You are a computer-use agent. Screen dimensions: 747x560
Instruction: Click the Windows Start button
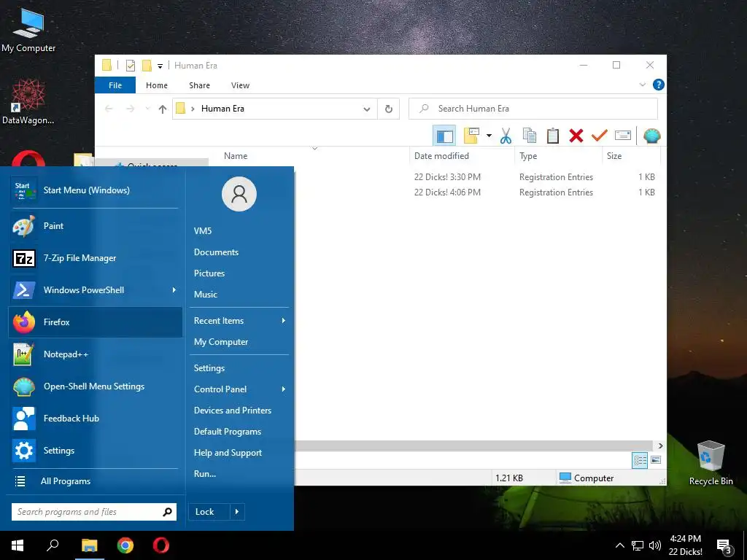click(18, 545)
